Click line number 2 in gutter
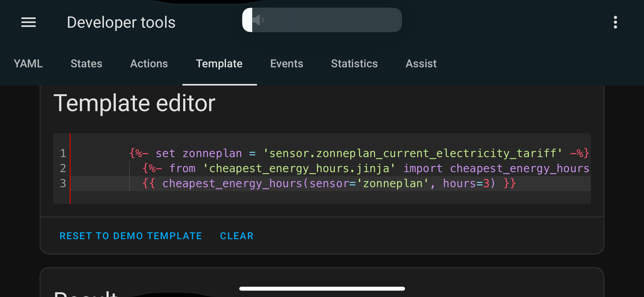644x297 pixels. 63,168
